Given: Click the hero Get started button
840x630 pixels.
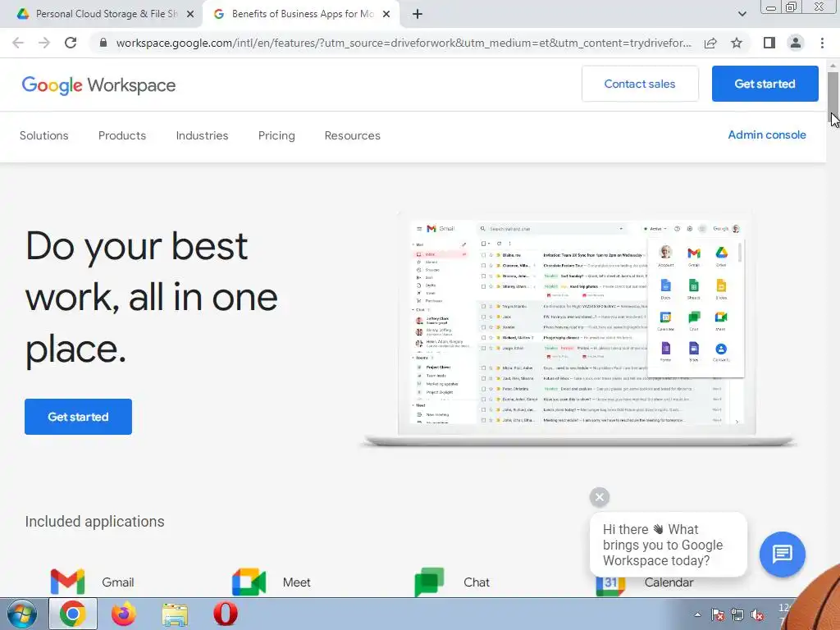Looking at the screenshot, I should (x=78, y=416).
